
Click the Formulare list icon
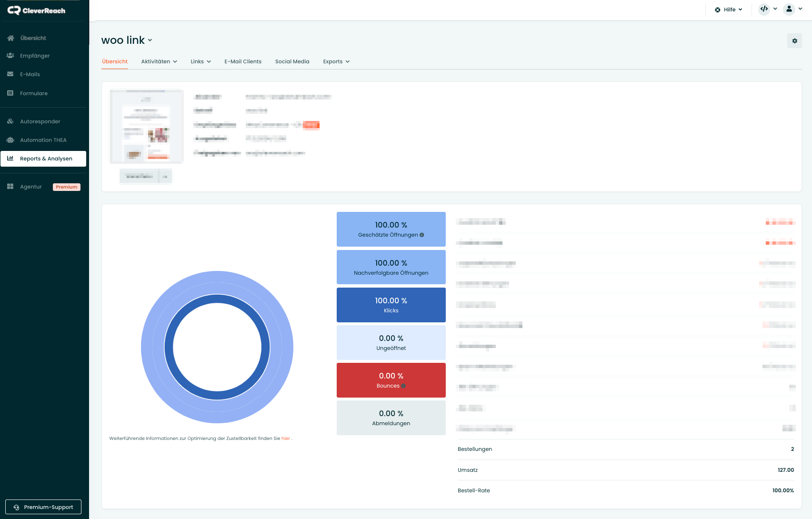coord(10,93)
